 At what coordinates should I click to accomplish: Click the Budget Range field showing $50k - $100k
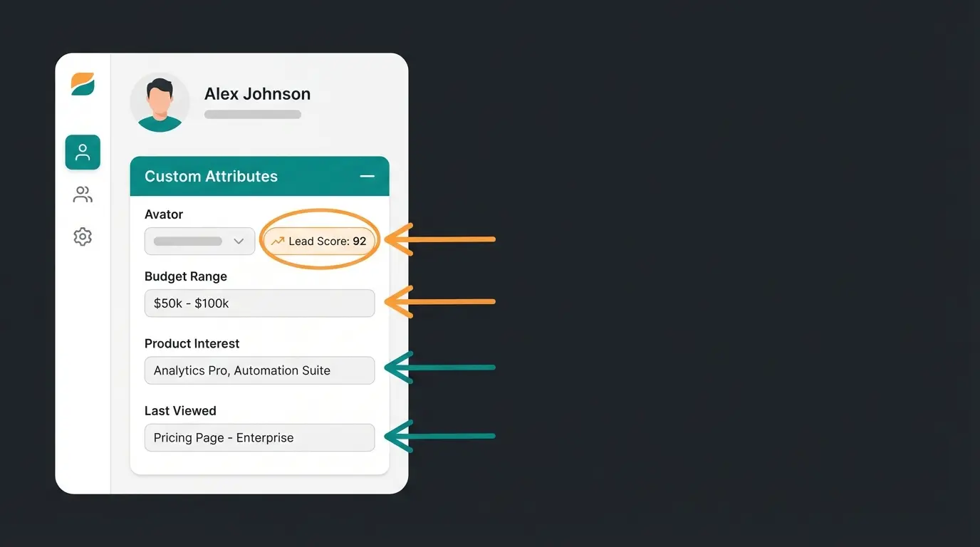tap(259, 303)
